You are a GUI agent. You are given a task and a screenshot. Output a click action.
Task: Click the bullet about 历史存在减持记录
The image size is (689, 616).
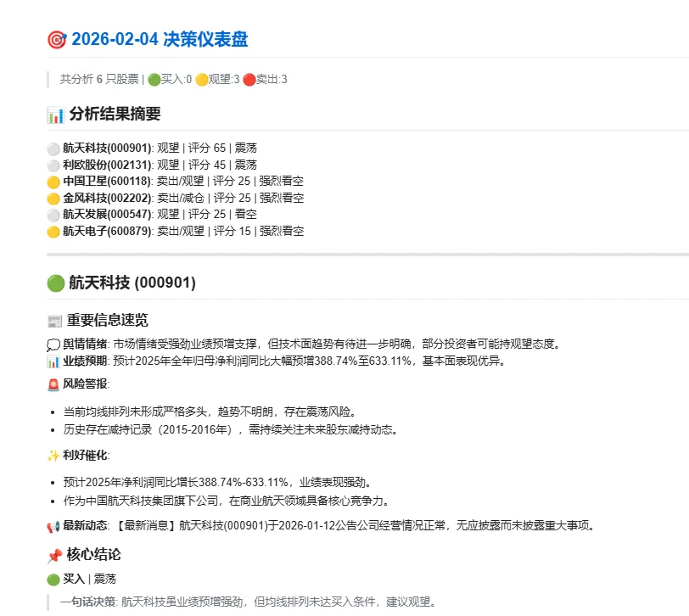coord(231,429)
